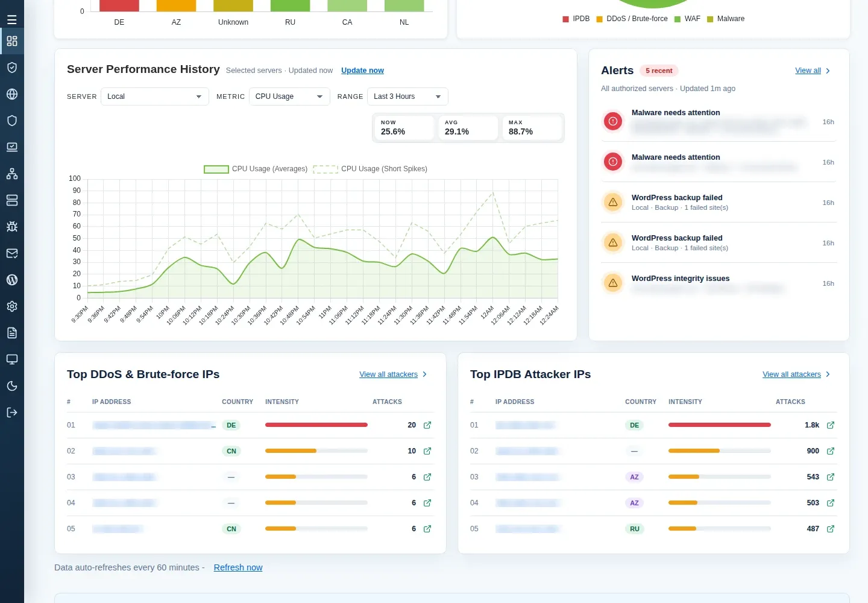Open the WordPress icon in the sidebar
Image resolution: width=868 pixels, height=603 pixels.
point(12,280)
